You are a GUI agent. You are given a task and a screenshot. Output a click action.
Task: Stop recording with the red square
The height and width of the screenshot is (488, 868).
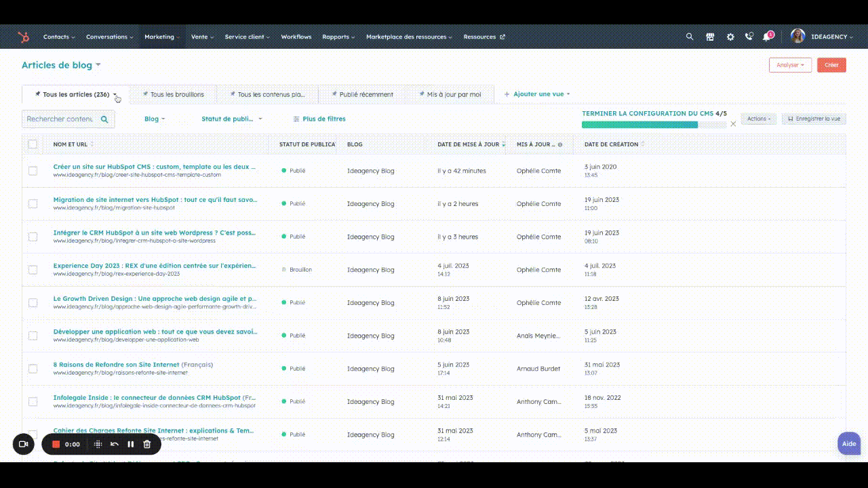(56, 444)
